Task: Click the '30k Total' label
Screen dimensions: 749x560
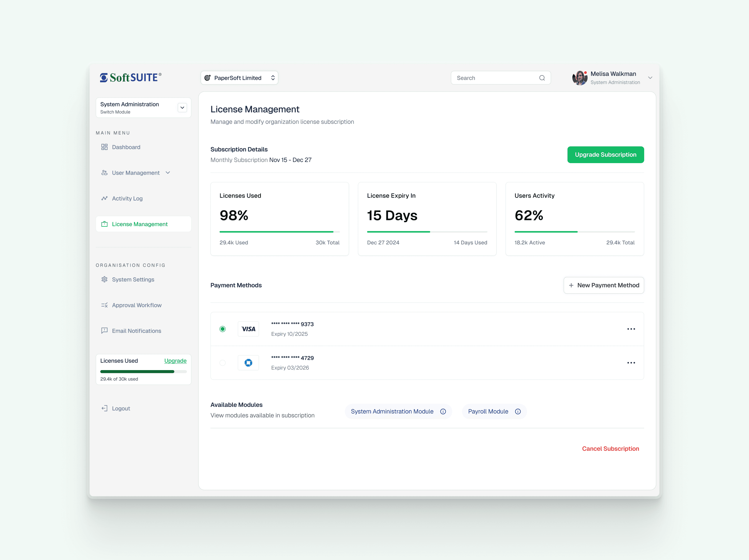Action: point(327,242)
